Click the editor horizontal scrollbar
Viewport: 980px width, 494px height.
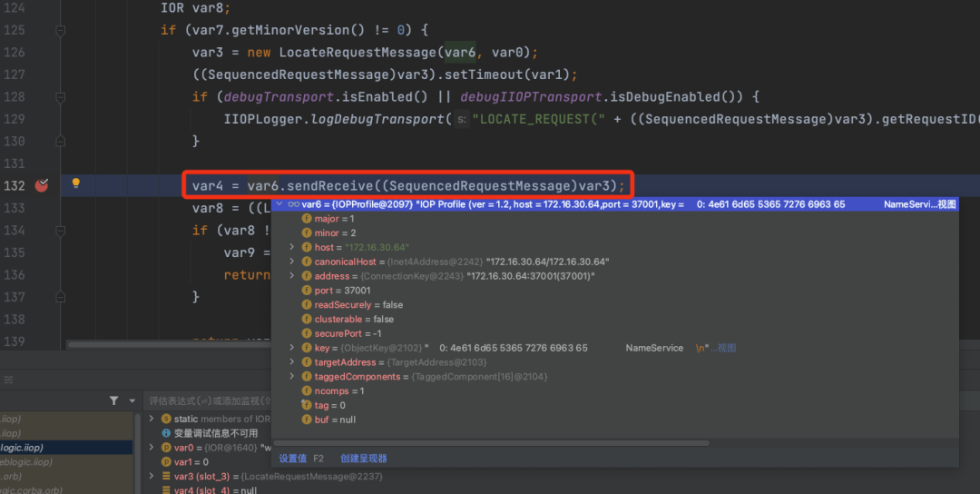click(x=169, y=344)
